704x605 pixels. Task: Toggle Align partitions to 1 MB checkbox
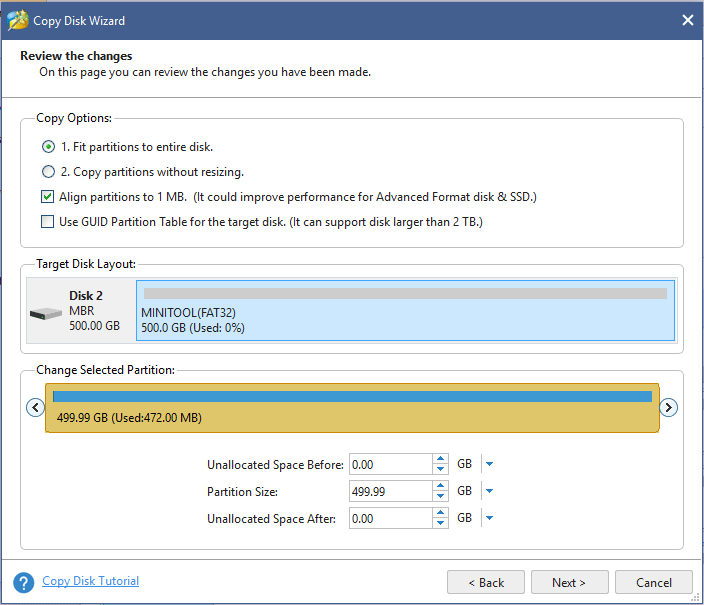coord(47,197)
